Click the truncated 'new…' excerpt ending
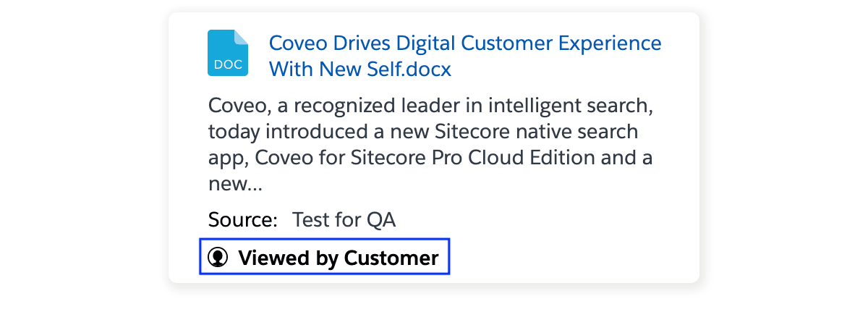The width and height of the screenshot is (868, 312). [x=235, y=185]
